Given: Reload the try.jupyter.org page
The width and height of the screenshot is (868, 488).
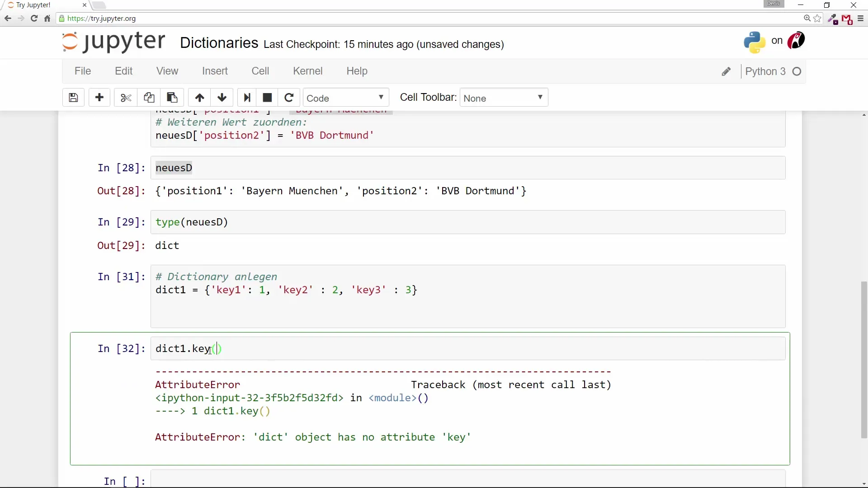Looking at the screenshot, I should point(34,19).
